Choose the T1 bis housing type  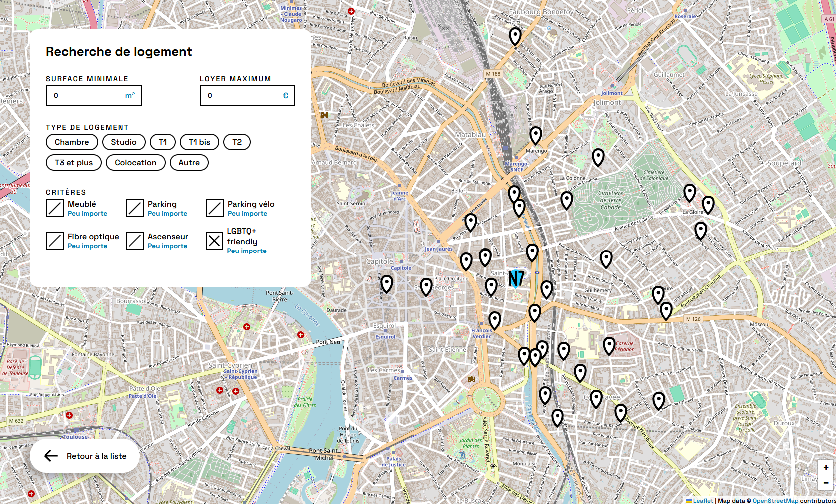(x=199, y=142)
